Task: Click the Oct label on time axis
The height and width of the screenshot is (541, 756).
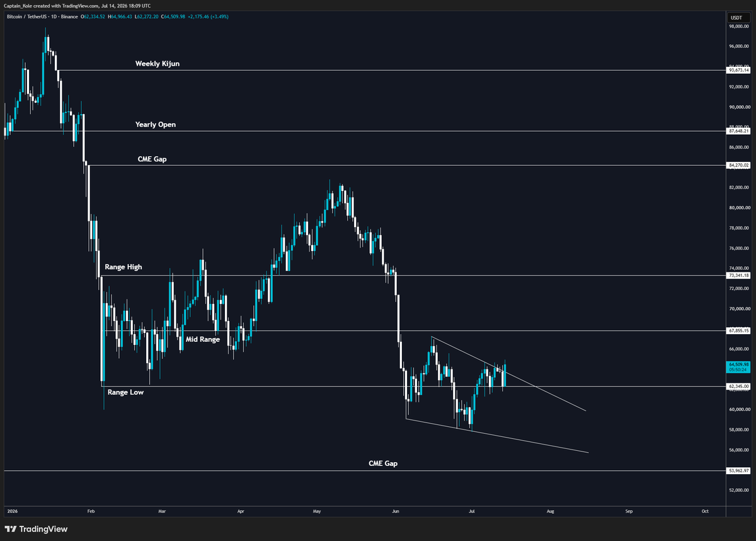Action: pyautogui.click(x=705, y=510)
